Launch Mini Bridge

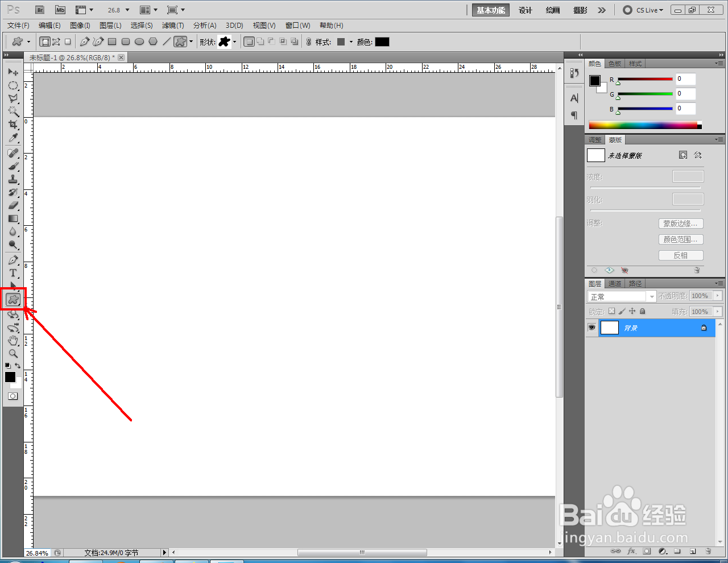pyautogui.click(x=60, y=10)
